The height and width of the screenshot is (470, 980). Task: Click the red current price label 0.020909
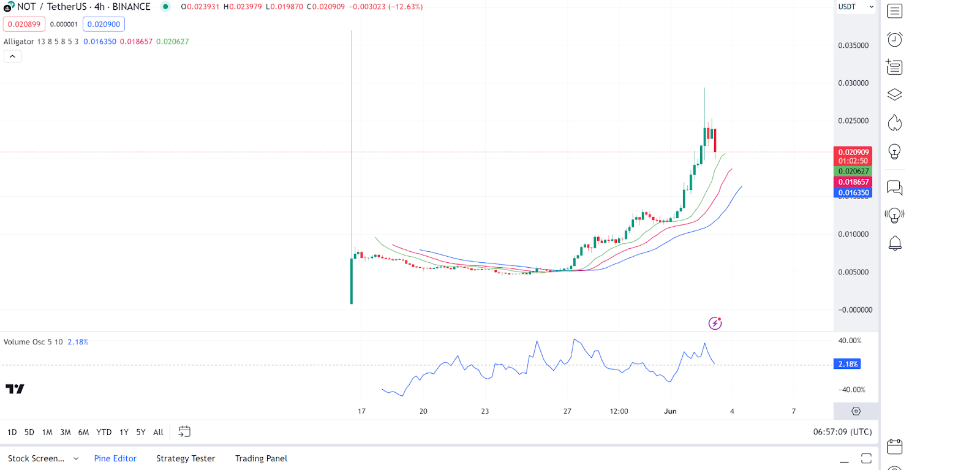(853, 152)
